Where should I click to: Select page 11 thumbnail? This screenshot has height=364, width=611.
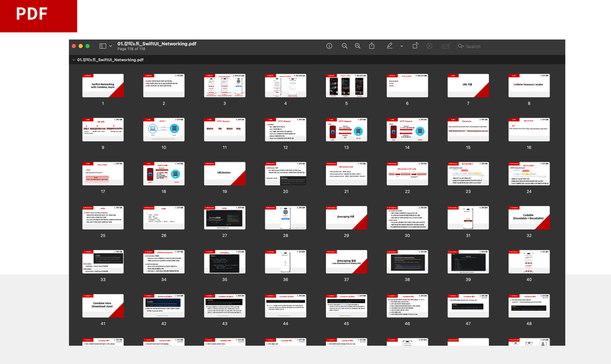pyautogui.click(x=225, y=129)
